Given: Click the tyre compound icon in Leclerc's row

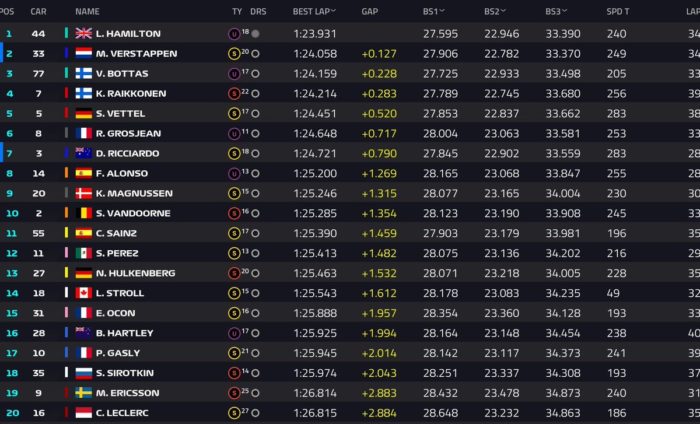Looking at the screenshot, I should [234, 413].
